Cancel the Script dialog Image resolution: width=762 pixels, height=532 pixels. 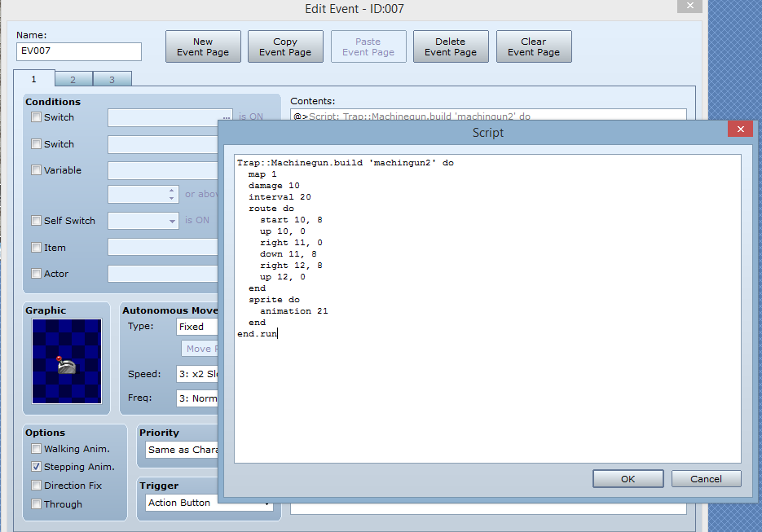(706, 479)
